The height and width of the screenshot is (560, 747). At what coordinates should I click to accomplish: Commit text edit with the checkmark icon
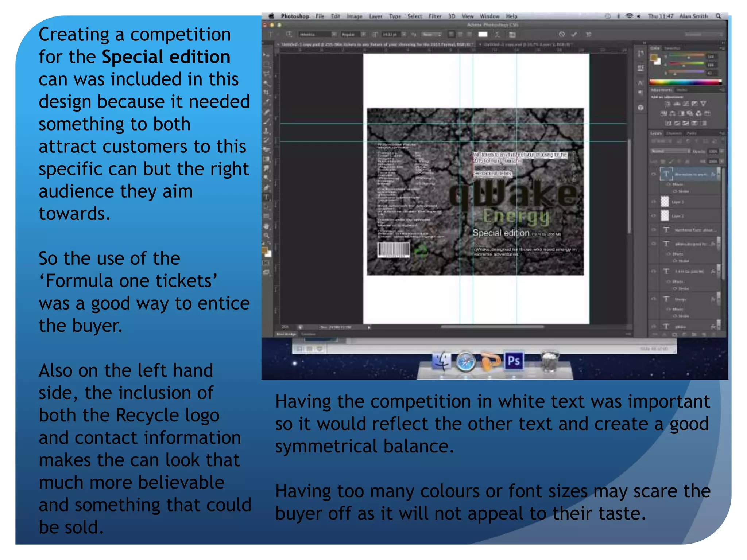pos(574,34)
